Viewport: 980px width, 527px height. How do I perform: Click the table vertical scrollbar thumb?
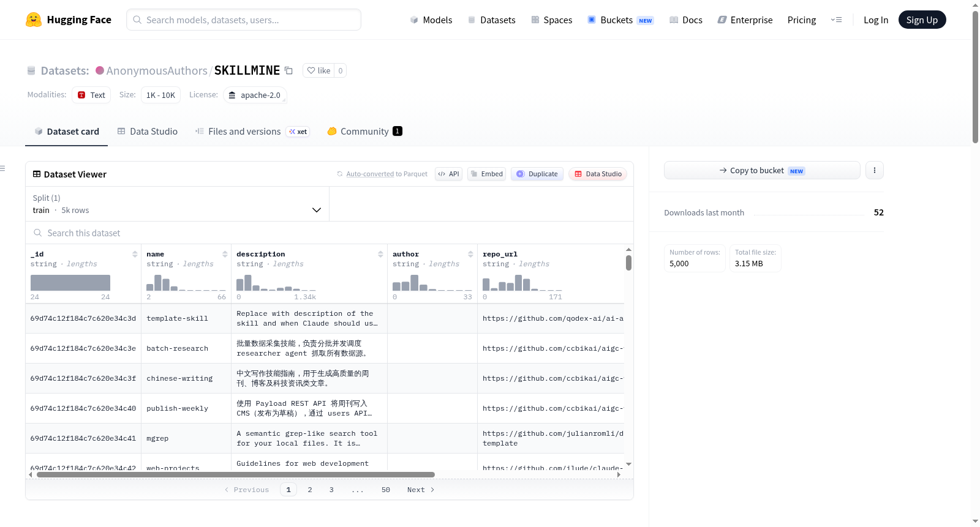(x=628, y=263)
